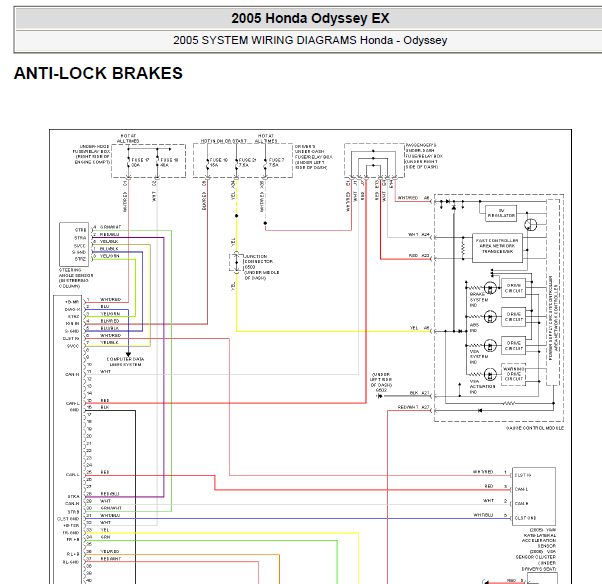Image resolution: width=602 pixels, height=584 pixels.
Task: Select the '+B-MR' terminal label
Action: click(x=72, y=302)
